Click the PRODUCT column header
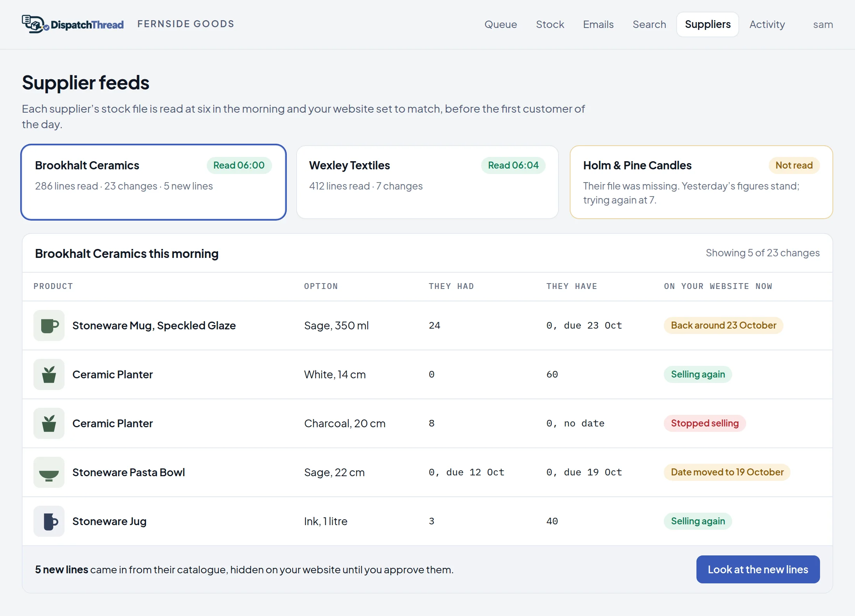855x616 pixels. click(53, 286)
